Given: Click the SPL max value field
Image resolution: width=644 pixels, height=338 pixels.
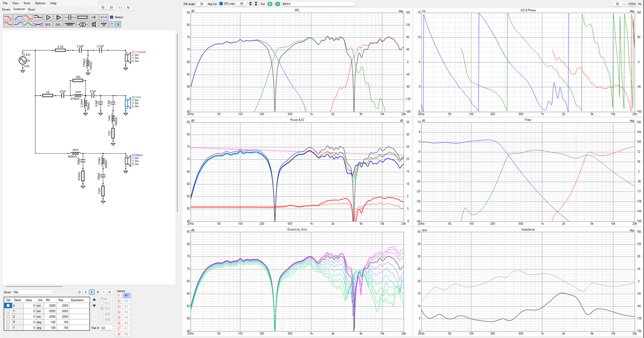Looking at the screenshot, I should pyautogui.click(x=242, y=4).
